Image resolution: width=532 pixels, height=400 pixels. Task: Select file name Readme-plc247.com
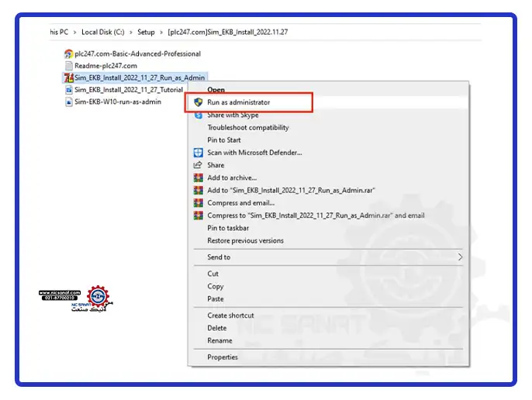click(x=105, y=65)
